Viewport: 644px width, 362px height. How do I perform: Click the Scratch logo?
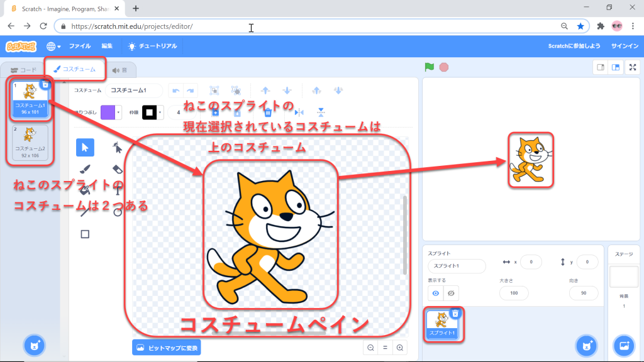pyautogui.click(x=21, y=47)
